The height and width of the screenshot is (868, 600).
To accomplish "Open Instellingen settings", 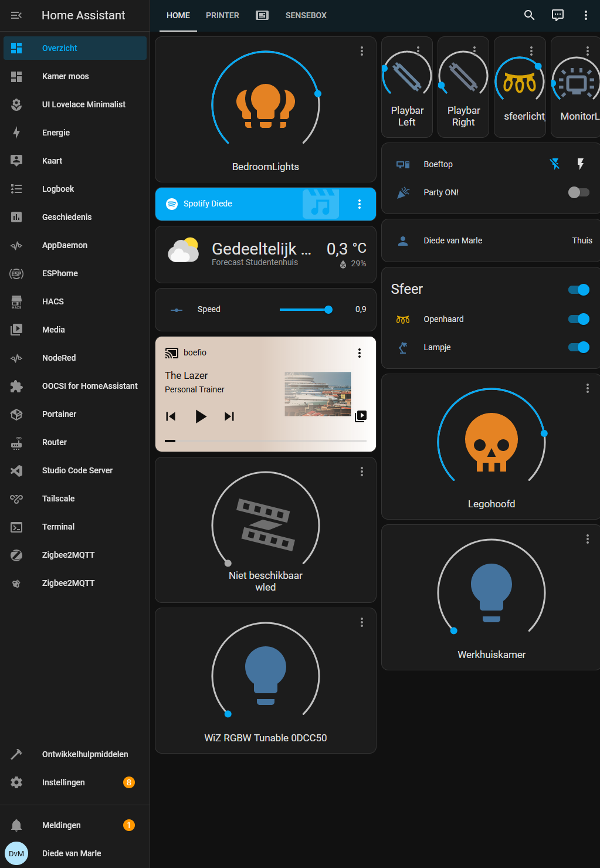I will point(75,782).
